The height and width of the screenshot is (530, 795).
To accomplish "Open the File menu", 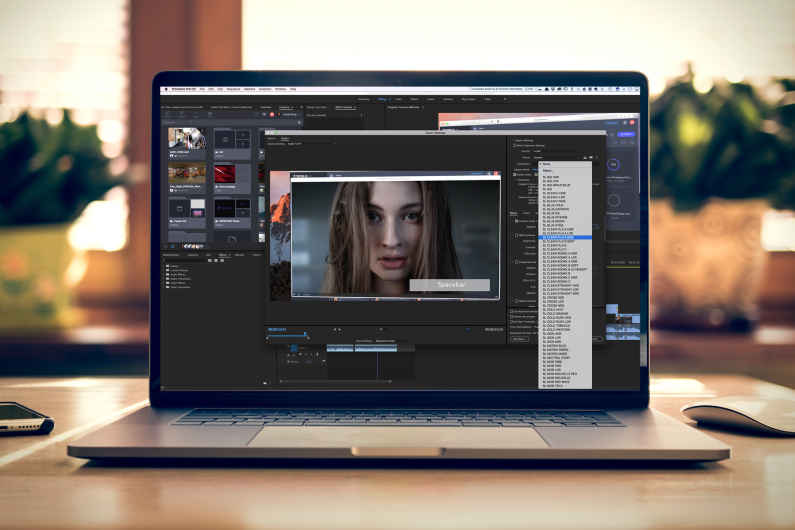I will pos(203,89).
